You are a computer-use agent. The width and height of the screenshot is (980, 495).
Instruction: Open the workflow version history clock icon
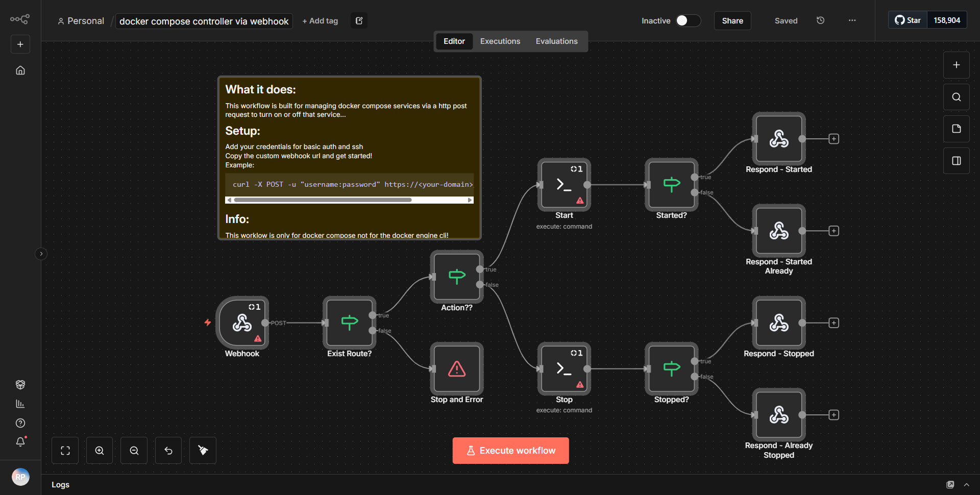click(820, 20)
